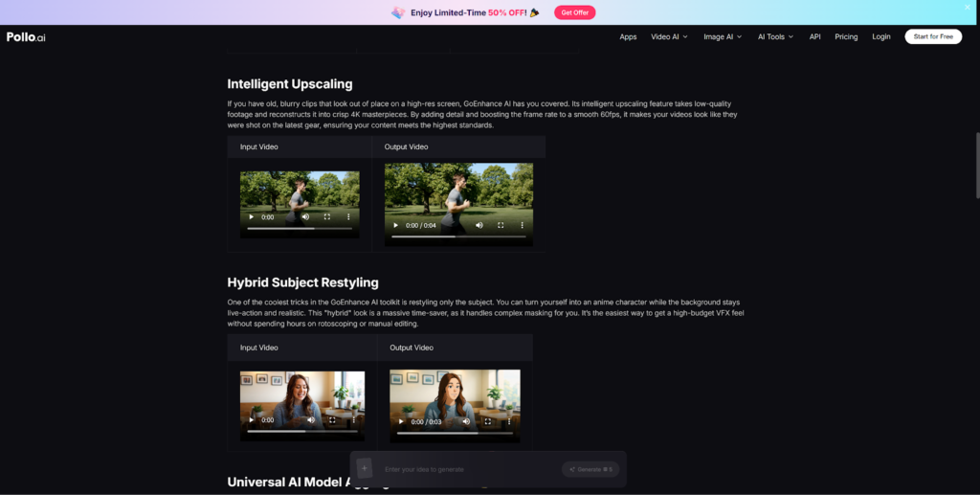
Task: Enter fullscreen on the restyling input video
Action: [332, 419]
